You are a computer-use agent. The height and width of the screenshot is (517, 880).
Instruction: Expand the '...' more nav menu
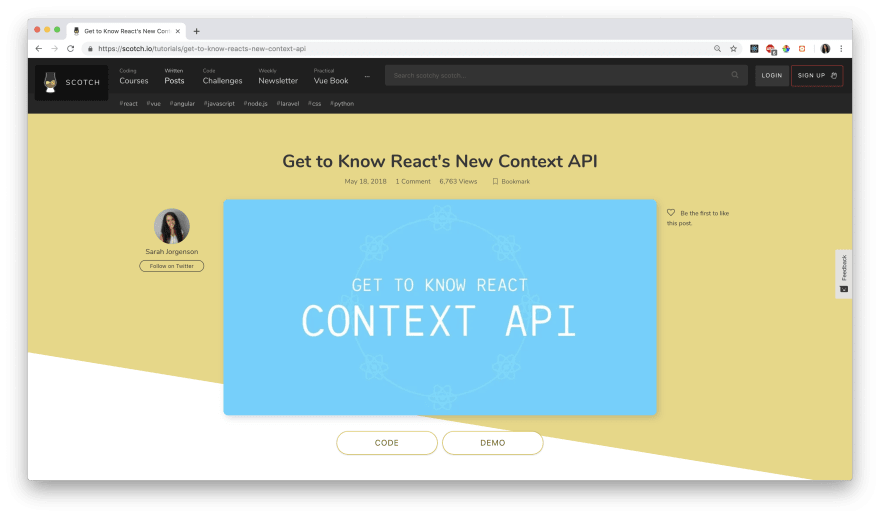point(367,76)
